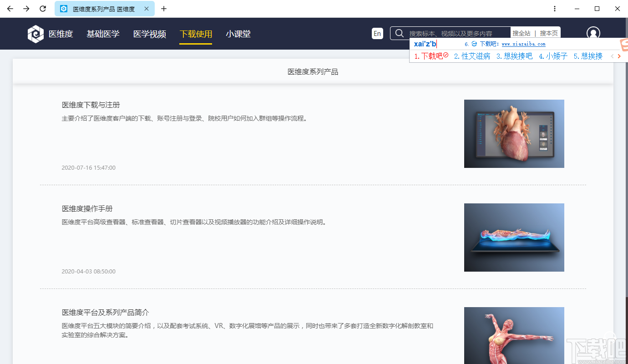
Task: Switch to the 基础医学 navigation tab
Action: [103, 34]
